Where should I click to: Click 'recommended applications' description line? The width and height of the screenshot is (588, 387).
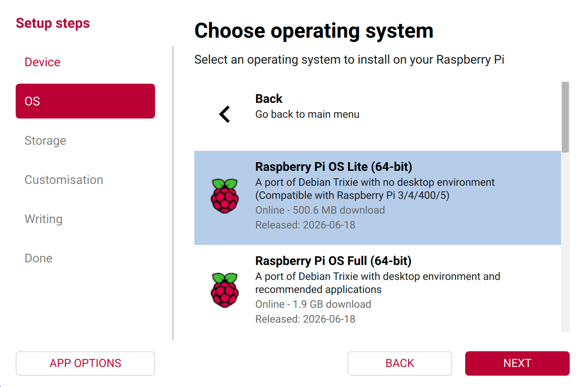pyautogui.click(x=318, y=289)
